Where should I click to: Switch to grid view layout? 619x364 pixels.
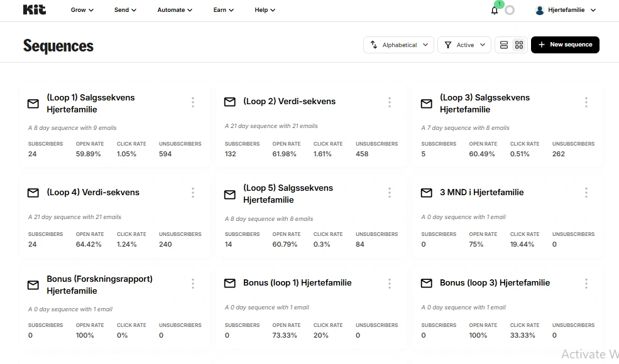(519, 45)
